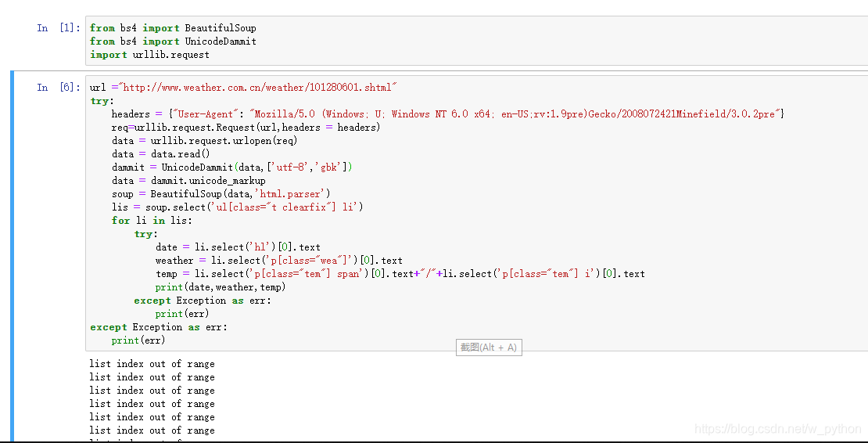Click the 'data = urllib.request.urlopen(req)' line

click(x=204, y=141)
